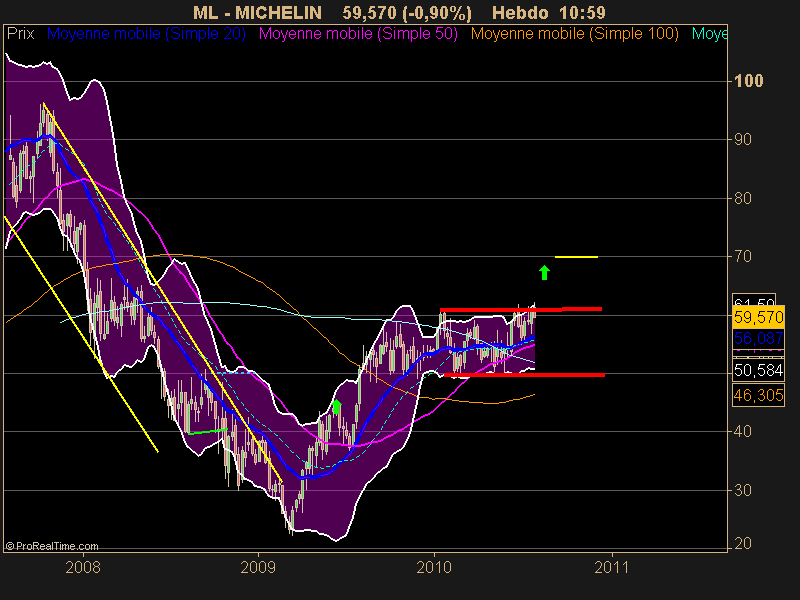This screenshot has width=800, height=600.
Task: Click "2008" on the time axis
Action: point(83,567)
